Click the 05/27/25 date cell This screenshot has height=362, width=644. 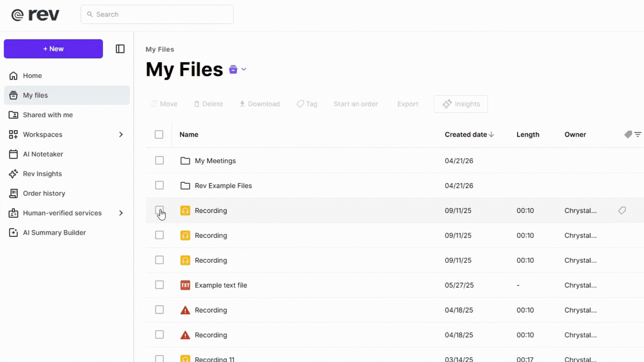click(x=459, y=285)
